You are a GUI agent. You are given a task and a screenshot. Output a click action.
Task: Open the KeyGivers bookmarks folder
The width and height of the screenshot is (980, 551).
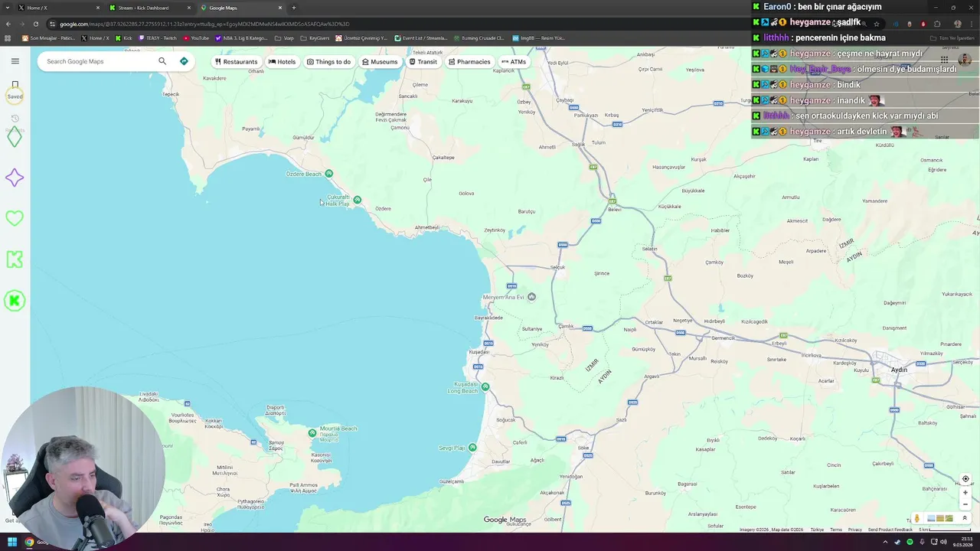(315, 37)
